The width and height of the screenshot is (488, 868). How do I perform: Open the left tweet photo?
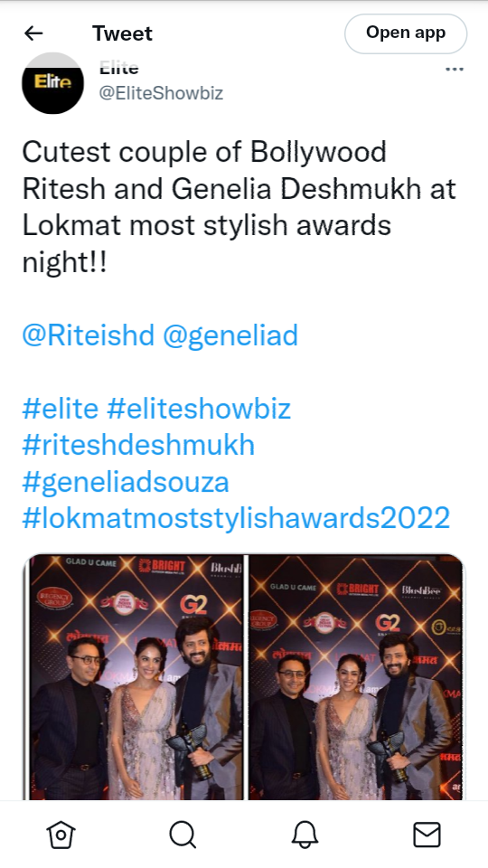pyautogui.click(x=136, y=677)
